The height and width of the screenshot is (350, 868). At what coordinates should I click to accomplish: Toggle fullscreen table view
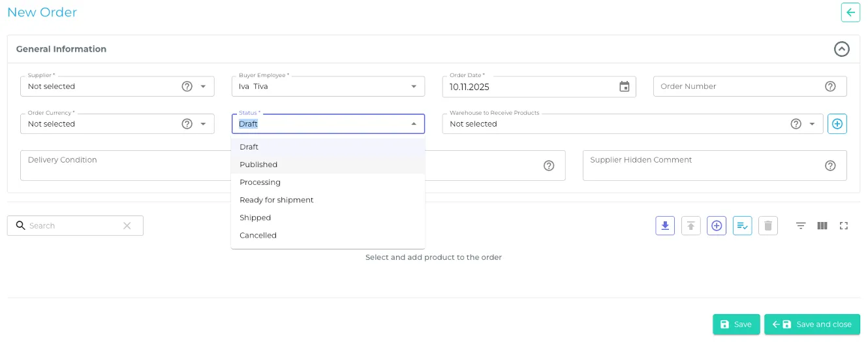[844, 226]
